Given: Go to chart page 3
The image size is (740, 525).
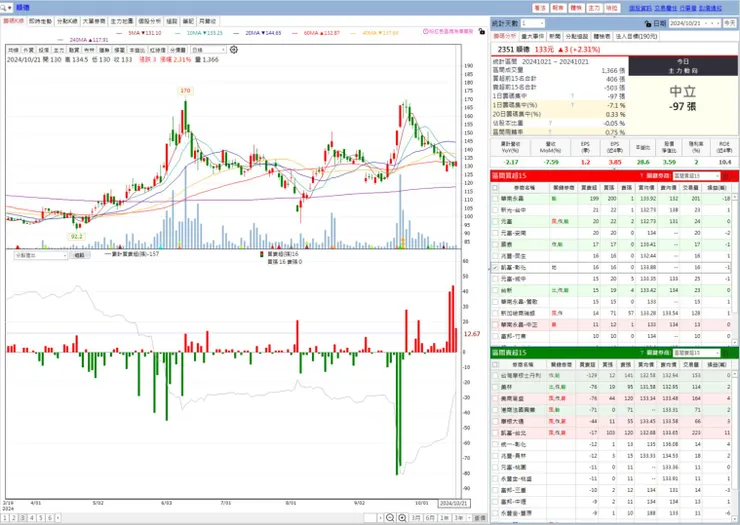Looking at the screenshot, I should (23, 518).
